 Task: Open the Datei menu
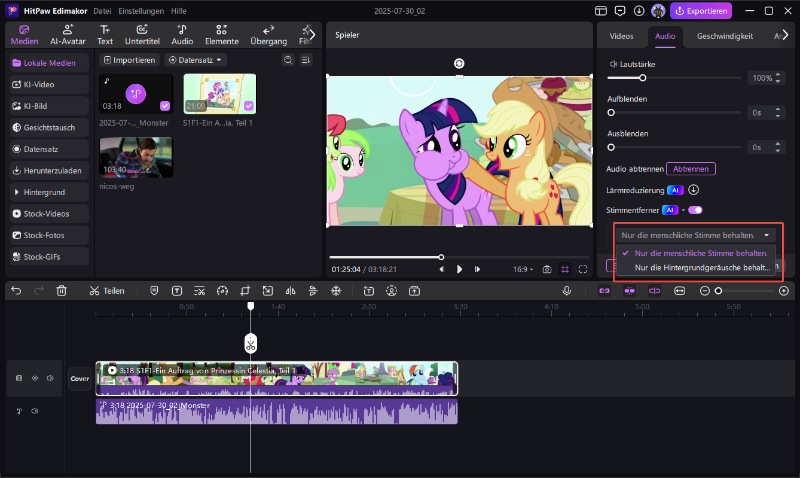102,11
